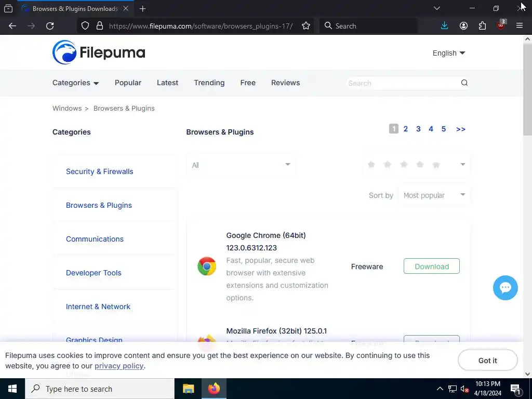Open the Firefox downloads panel
The width and height of the screenshot is (532, 399).
click(445, 26)
